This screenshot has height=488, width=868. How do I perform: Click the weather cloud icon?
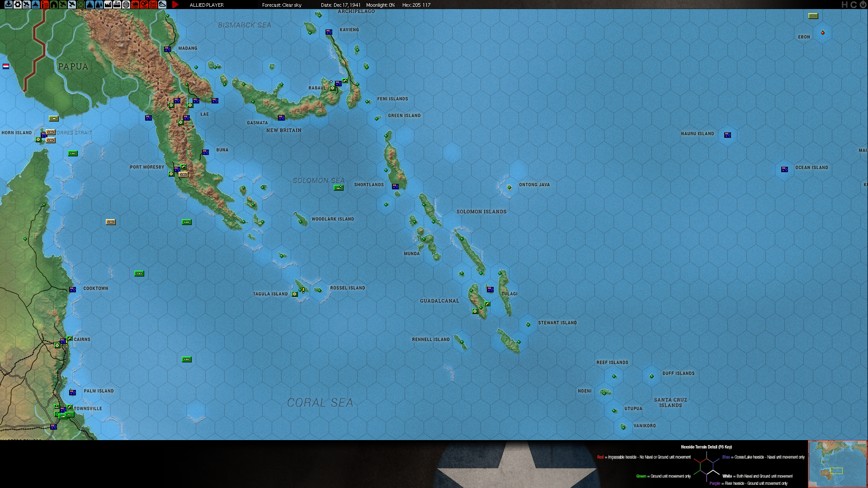(162, 5)
